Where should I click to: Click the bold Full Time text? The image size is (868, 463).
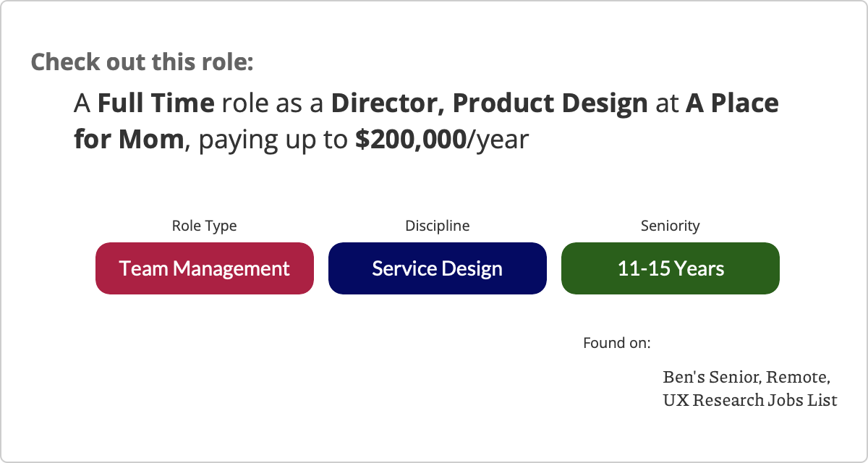coord(156,104)
